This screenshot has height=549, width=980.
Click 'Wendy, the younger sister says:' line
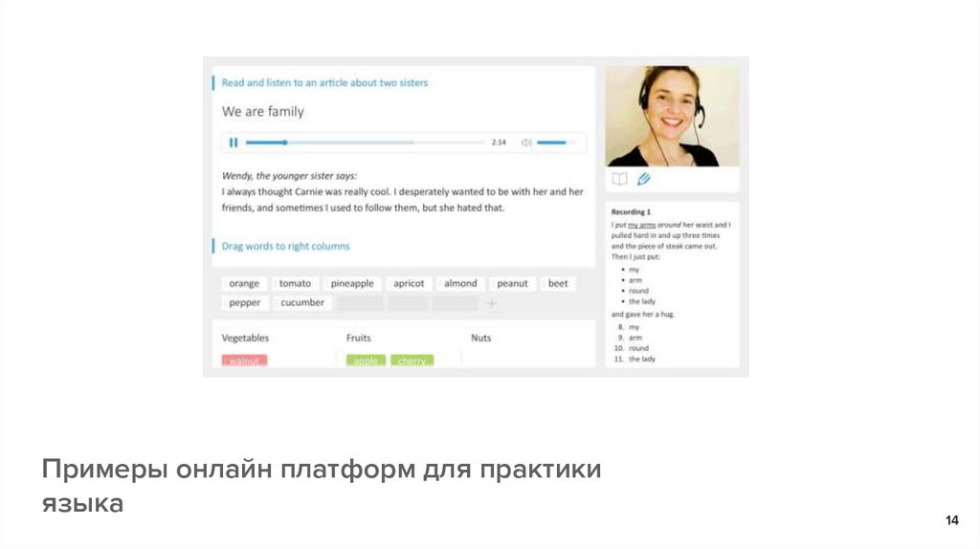click(x=289, y=176)
